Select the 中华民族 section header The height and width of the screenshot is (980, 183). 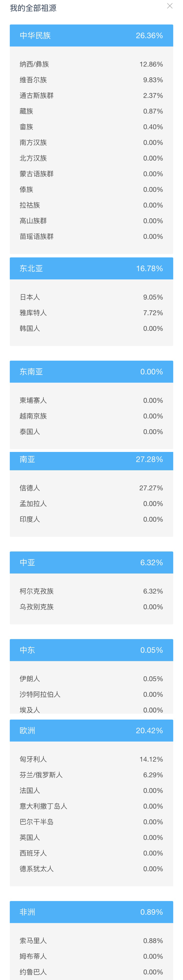[91, 36]
